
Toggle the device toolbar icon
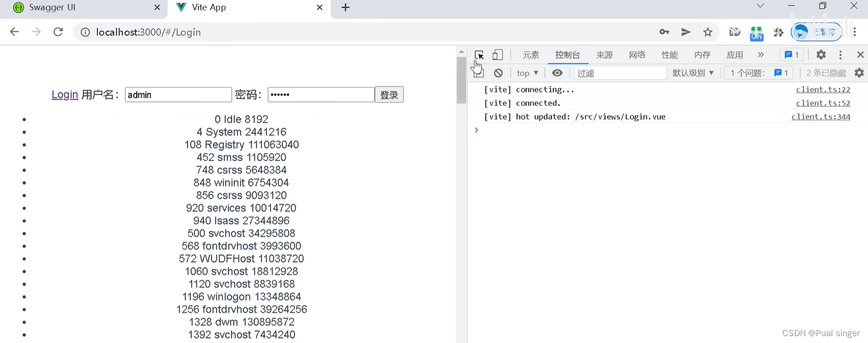point(497,55)
